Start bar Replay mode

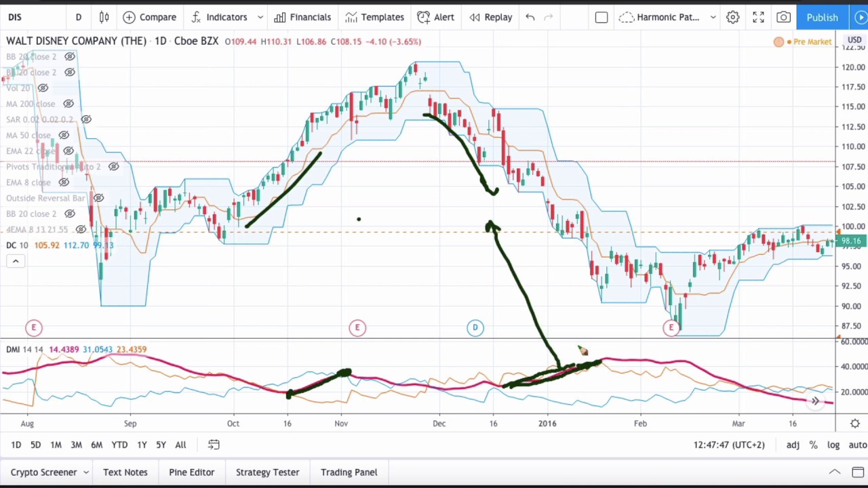pos(475,17)
